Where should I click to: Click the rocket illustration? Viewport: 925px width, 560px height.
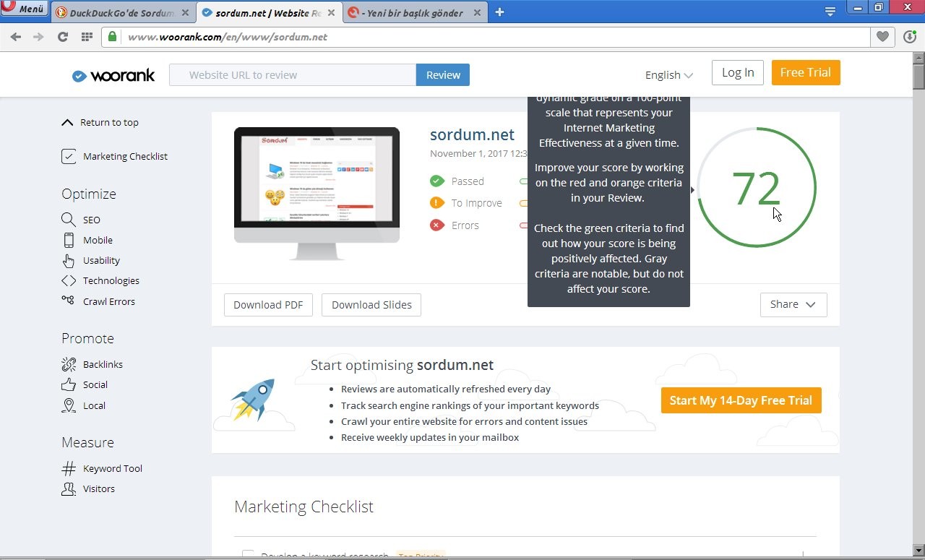coord(253,400)
